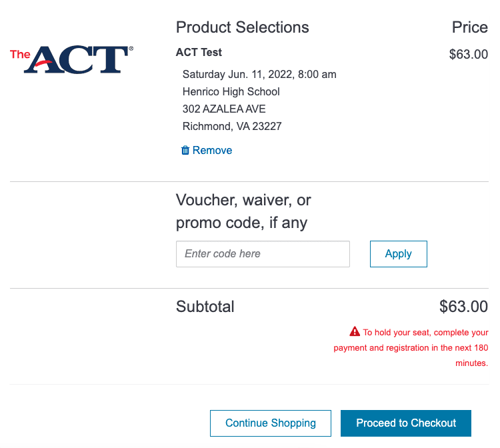The width and height of the screenshot is (500, 448).
Task: Click the 302 AZALEA AVE address line
Action: click(x=224, y=109)
